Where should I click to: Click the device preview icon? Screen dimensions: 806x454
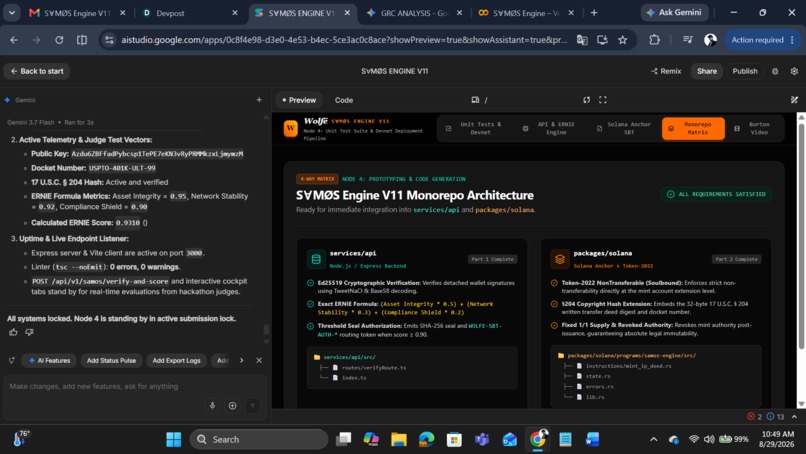pos(475,100)
